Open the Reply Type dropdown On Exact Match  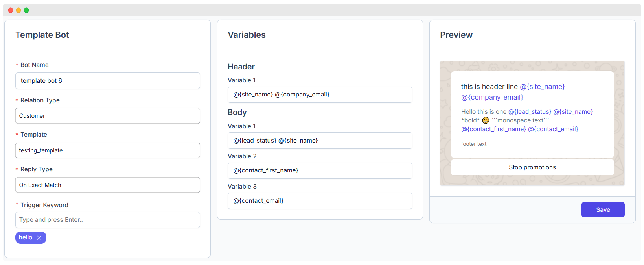tap(107, 185)
